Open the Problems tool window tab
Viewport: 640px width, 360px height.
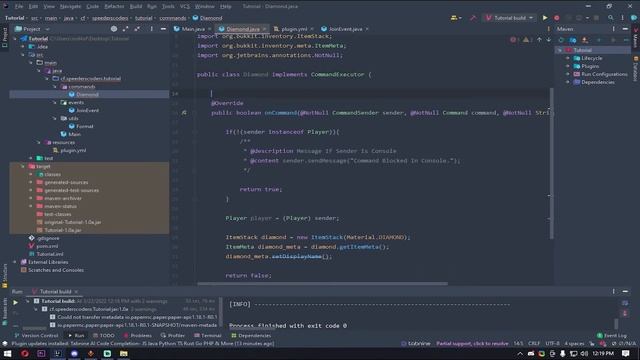tap(138, 336)
